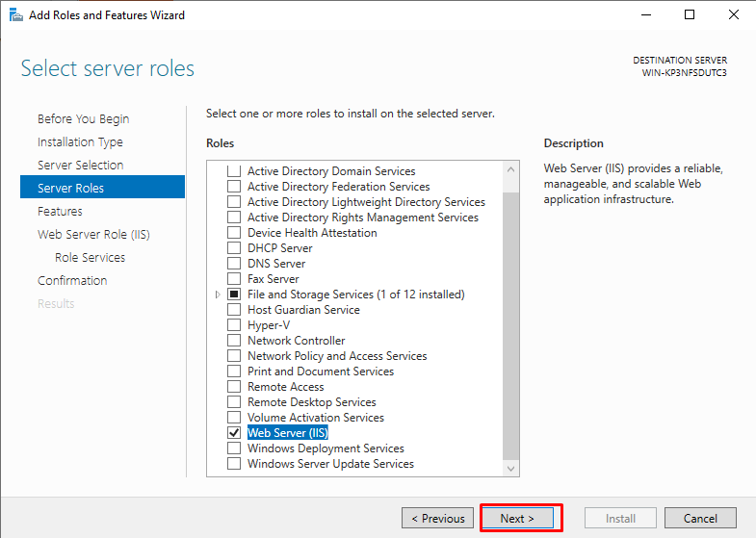The width and height of the screenshot is (756, 538).
Task: Tick the Hyper-V role checkbox
Action: tap(234, 324)
